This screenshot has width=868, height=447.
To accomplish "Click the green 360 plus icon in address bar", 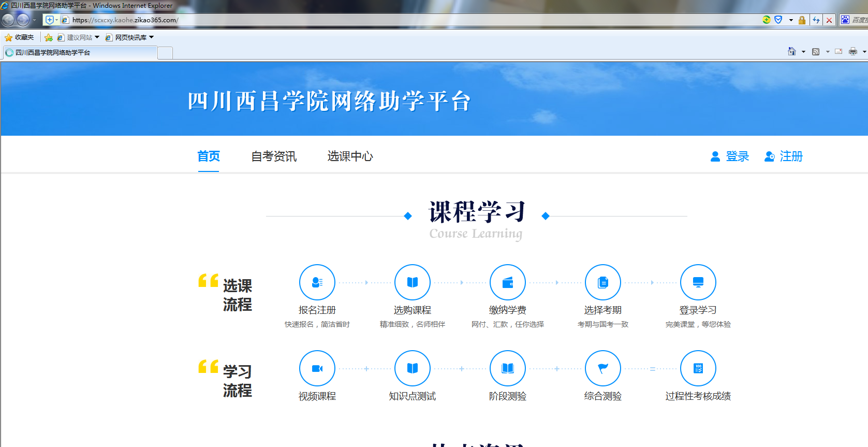I will point(767,20).
